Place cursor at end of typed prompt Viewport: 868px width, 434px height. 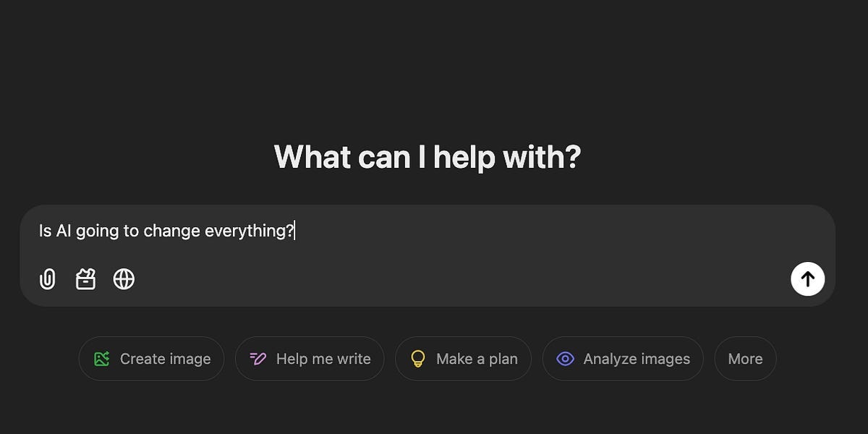click(294, 231)
